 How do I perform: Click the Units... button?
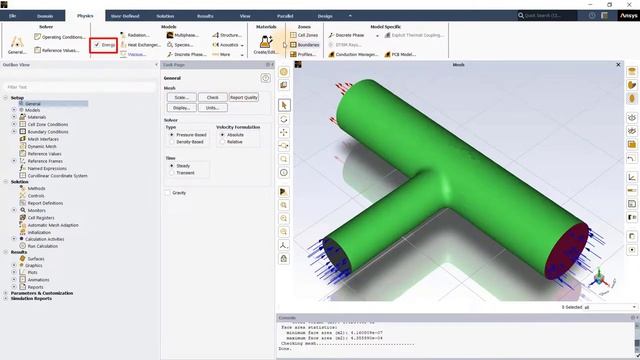click(x=213, y=108)
